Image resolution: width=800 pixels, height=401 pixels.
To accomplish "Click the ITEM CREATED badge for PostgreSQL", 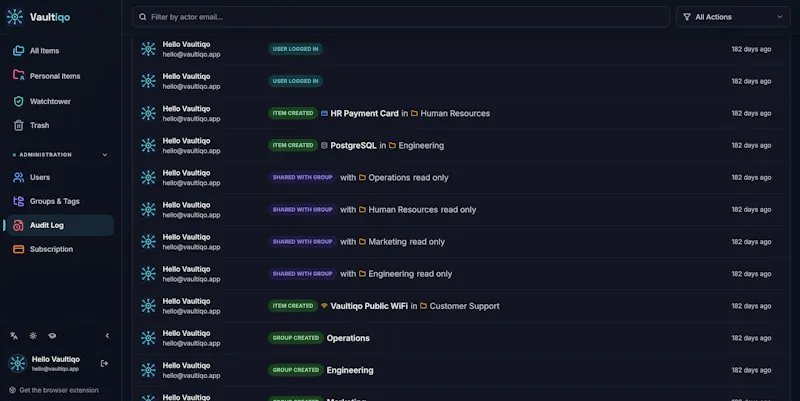I will click(x=293, y=145).
